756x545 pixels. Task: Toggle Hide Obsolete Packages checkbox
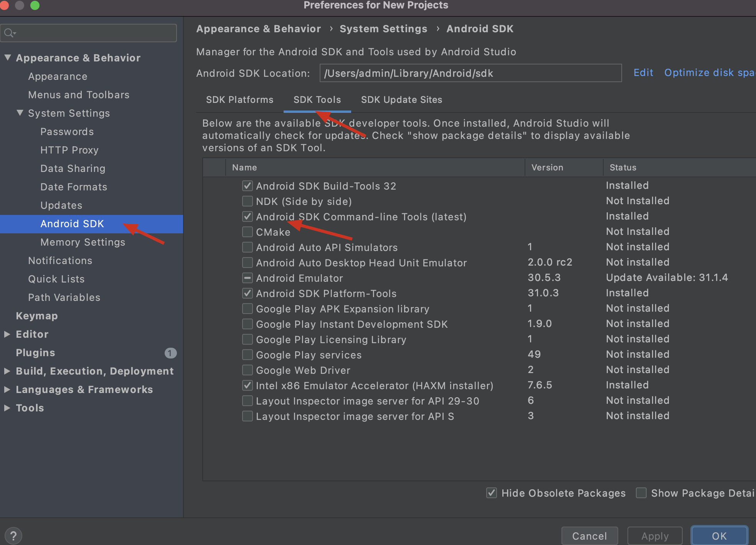[x=492, y=493]
